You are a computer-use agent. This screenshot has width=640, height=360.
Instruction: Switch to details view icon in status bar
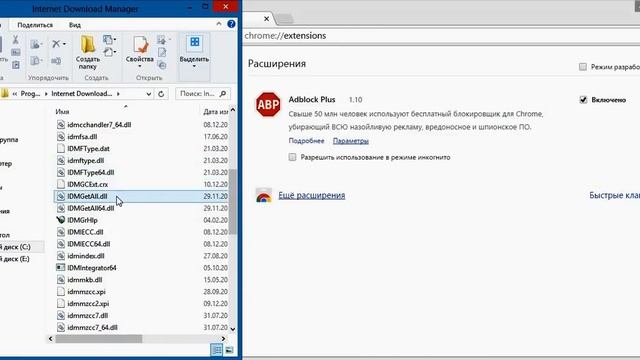217,350
